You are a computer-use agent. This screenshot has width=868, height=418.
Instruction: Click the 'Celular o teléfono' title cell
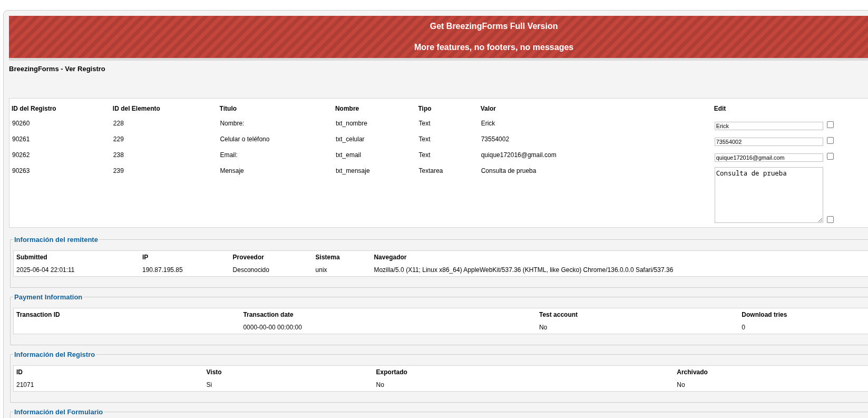tap(245, 139)
